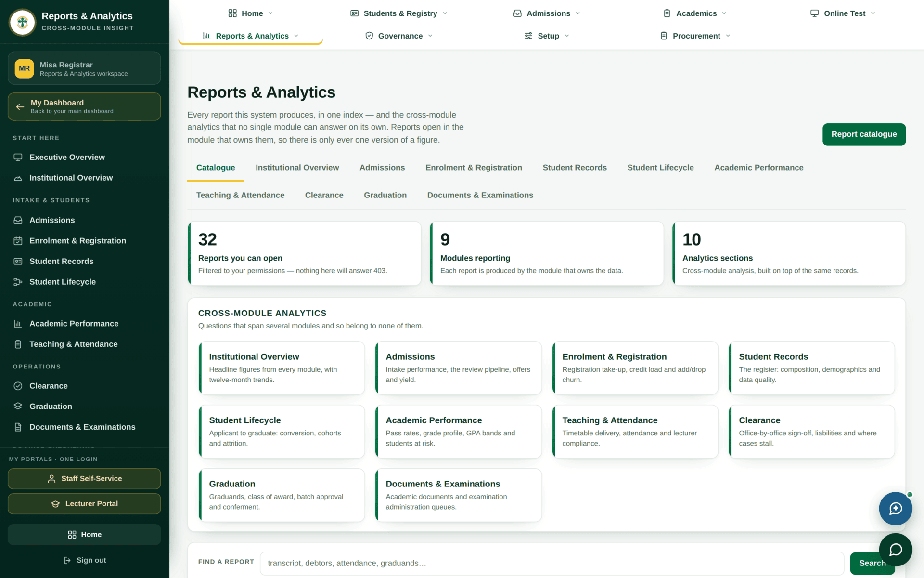Open the Documents & Examinations analytics card

(458, 495)
